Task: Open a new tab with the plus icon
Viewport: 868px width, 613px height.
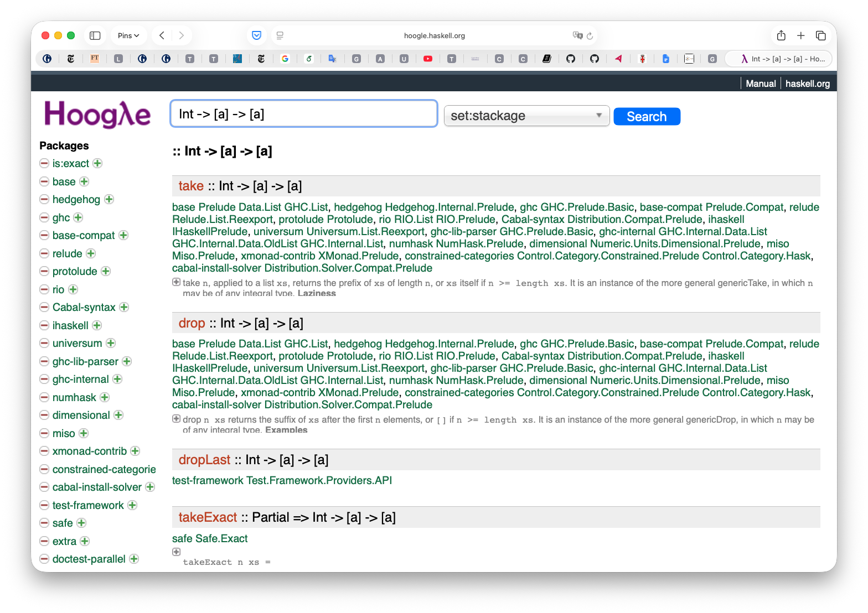Action: (x=801, y=35)
